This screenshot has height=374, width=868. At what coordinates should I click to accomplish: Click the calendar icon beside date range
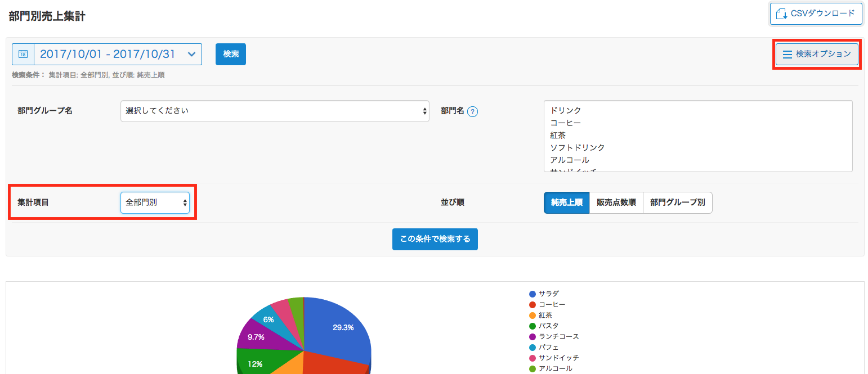(23, 54)
